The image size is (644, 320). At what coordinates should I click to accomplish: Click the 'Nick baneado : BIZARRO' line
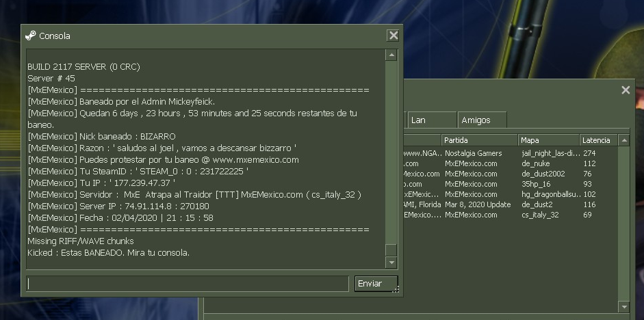point(101,136)
